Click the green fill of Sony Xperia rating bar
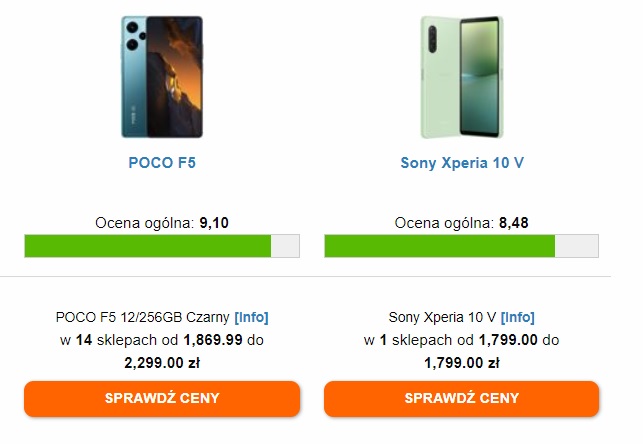643x444 pixels. tap(440, 246)
